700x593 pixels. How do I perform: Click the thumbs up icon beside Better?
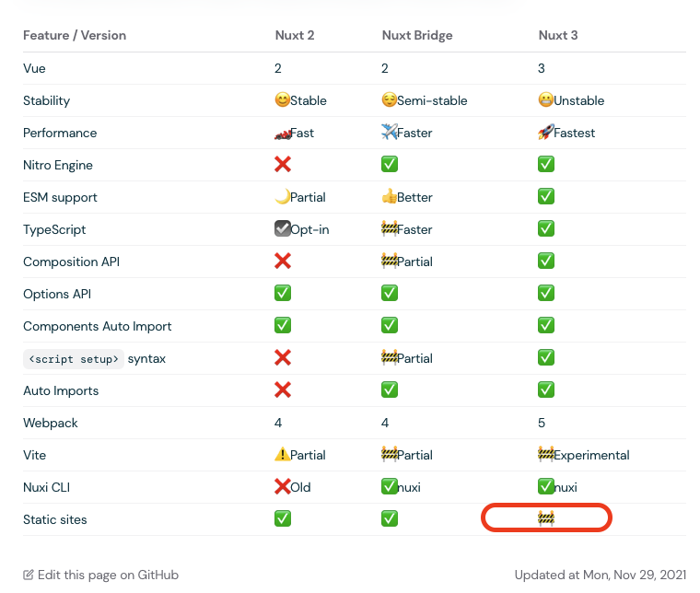[x=390, y=197]
